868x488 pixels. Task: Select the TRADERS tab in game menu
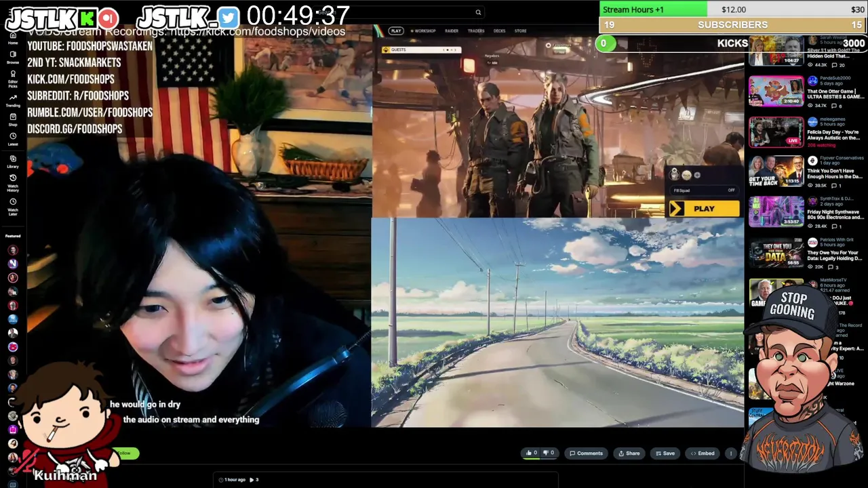coord(476,30)
